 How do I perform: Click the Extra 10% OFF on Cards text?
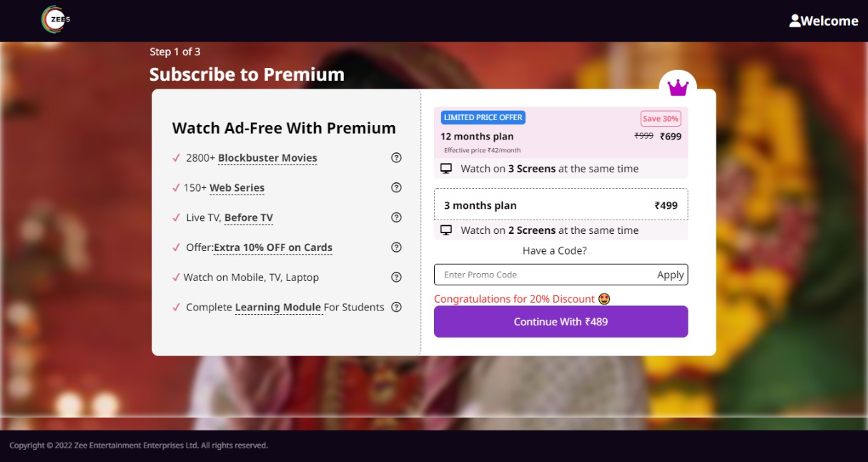273,247
